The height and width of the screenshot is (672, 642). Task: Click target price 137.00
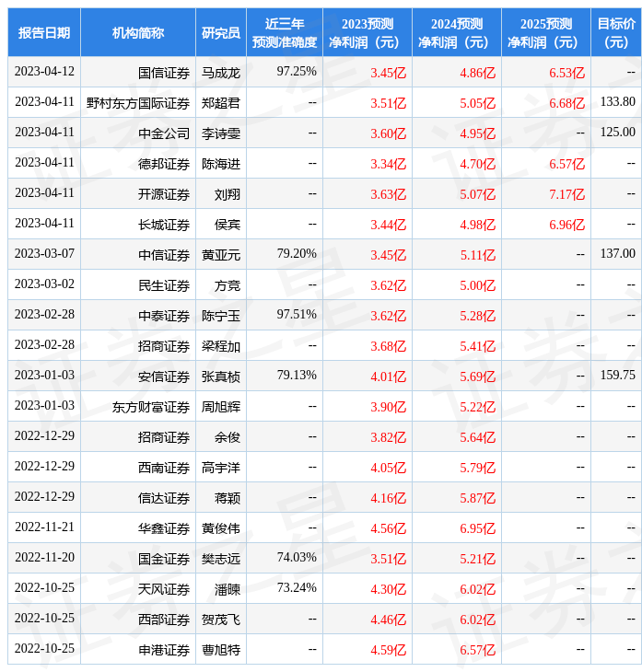click(x=617, y=254)
